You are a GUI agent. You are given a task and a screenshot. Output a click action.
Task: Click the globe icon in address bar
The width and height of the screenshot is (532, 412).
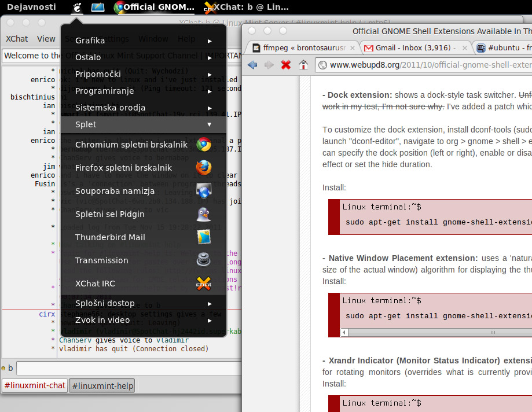coord(322,65)
